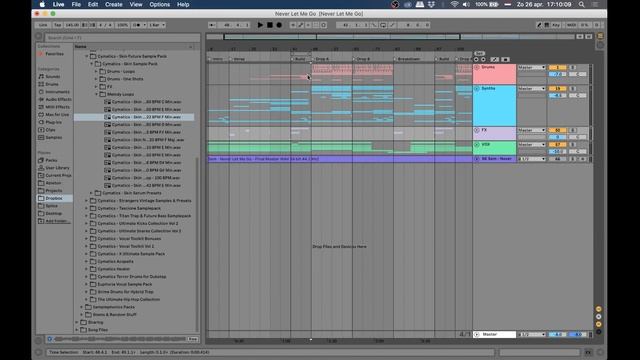Click the browser search field
This screenshot has height=360, width=640.
pos(122,38)
